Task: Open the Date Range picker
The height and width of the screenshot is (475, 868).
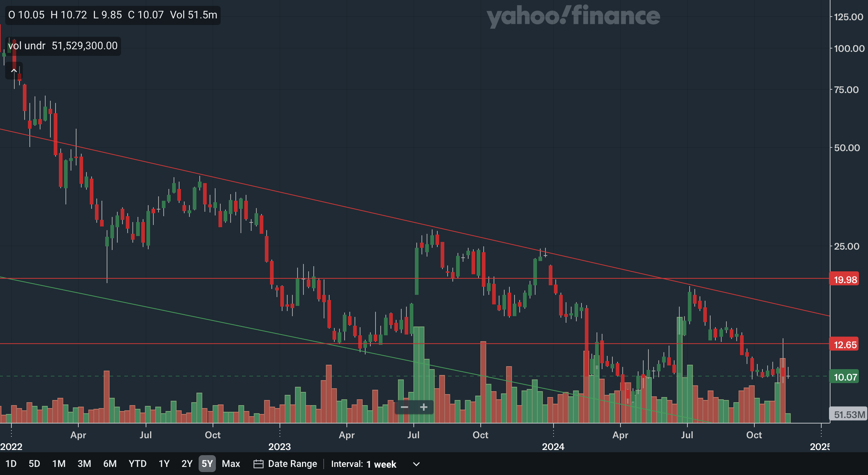Action: [292, 464]
